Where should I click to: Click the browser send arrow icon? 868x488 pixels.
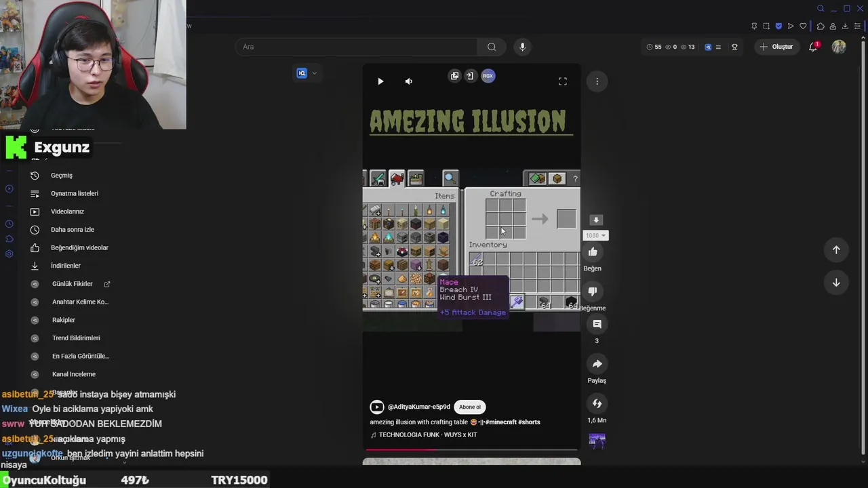coord(791,26)
